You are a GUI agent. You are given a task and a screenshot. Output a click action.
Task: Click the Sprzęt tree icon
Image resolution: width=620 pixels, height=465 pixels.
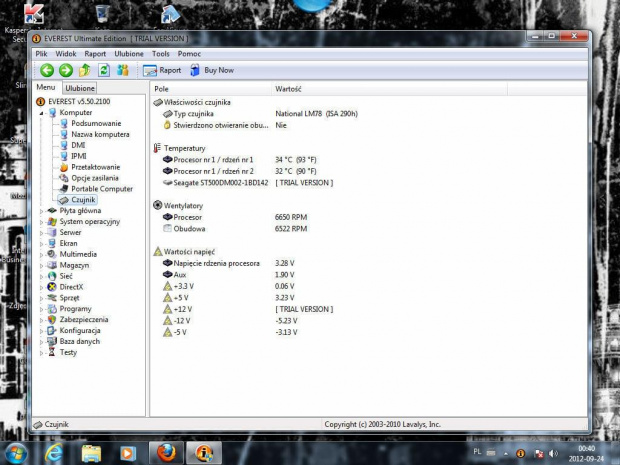click(52, 298)
